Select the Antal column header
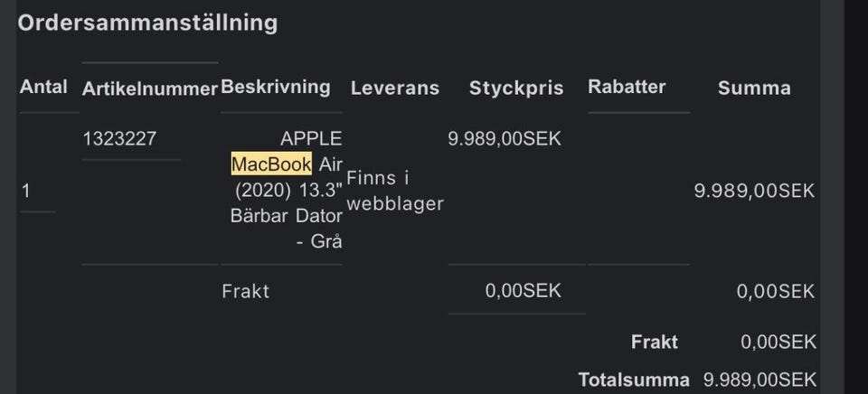Screen dimensions: 868x394 (43, 87)
